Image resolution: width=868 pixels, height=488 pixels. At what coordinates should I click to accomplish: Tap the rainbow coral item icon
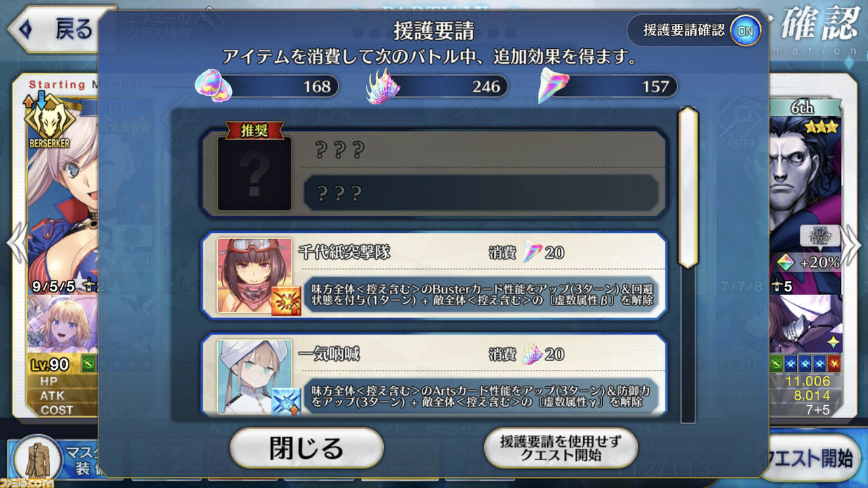click(x=383, y=86)
